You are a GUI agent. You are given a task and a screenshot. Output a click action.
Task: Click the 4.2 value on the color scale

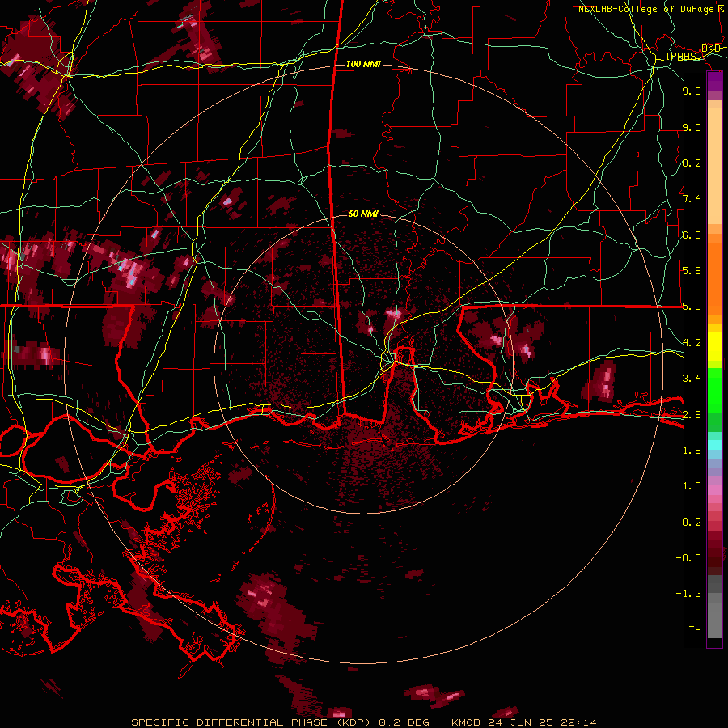tap(692, 343)
